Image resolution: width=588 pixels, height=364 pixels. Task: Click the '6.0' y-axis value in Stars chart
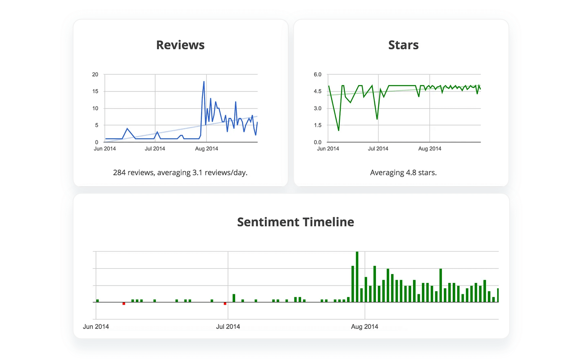pos(317,75)
